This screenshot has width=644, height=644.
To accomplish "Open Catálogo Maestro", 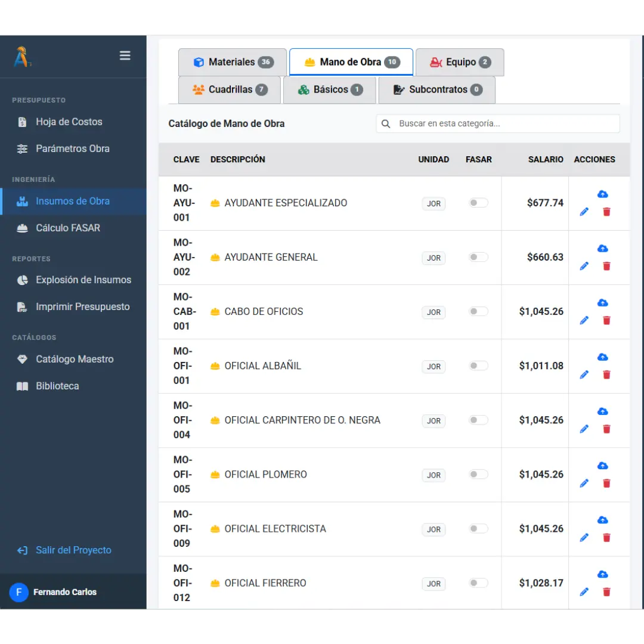I will pyautogui.click(x=73, y=360).
